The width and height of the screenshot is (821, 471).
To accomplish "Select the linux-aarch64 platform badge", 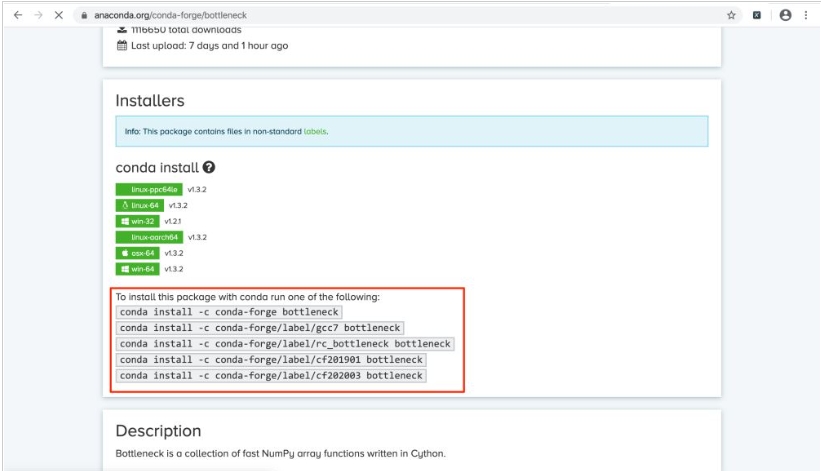I will click(149, 237).
